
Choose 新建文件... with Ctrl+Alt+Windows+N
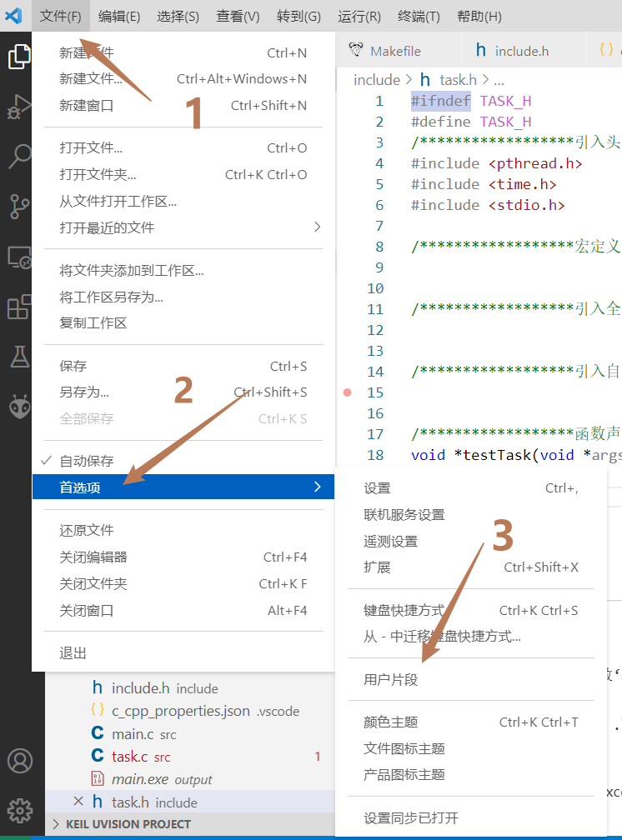[183, 79]
